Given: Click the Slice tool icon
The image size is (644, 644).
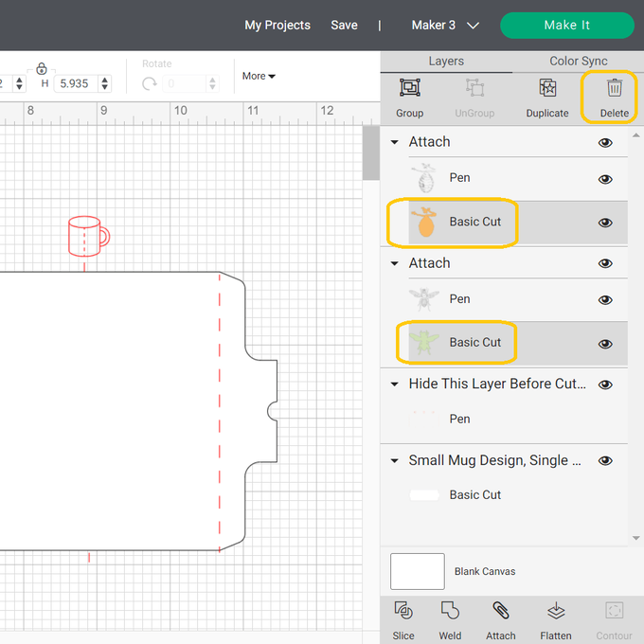Looking at the screenshot, I should [403, 611].
